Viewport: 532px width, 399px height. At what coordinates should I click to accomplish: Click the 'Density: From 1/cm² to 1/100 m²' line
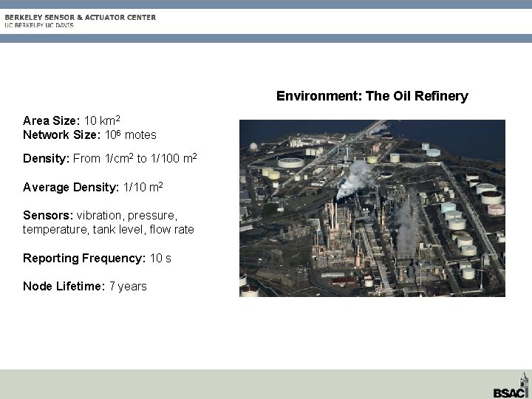click(x=109, y=158)
